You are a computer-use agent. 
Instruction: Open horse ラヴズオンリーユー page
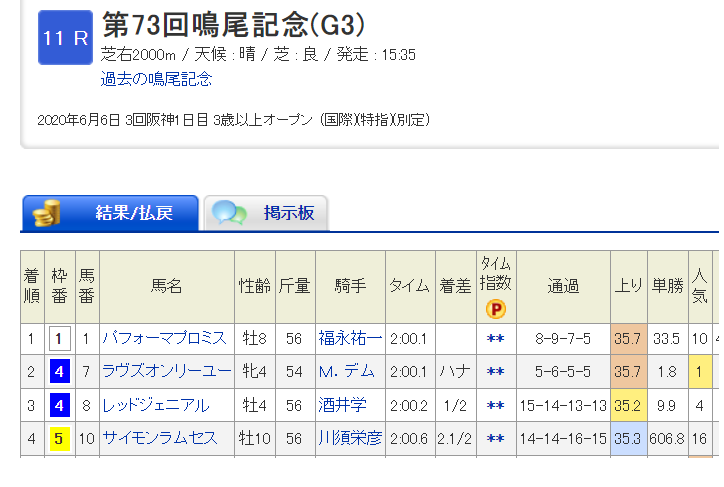point(167,371)
